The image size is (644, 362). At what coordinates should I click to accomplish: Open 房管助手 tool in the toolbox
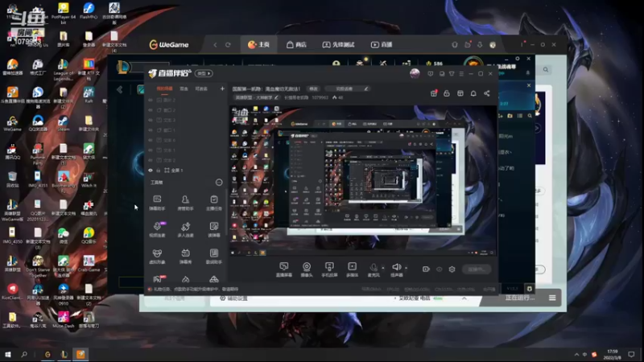tap(185, 203)
